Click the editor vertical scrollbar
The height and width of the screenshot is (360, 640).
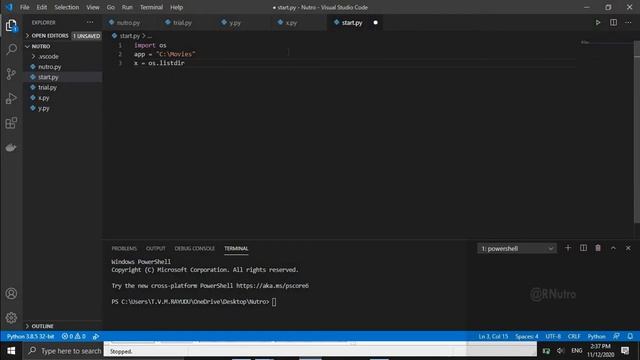point(637,131)
